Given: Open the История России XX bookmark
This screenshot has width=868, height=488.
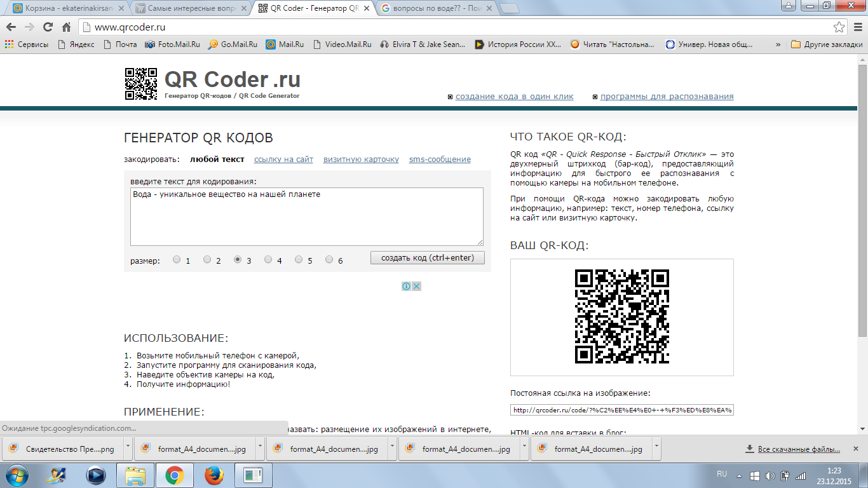Looking at the screenshot, I should pos(518,44).
